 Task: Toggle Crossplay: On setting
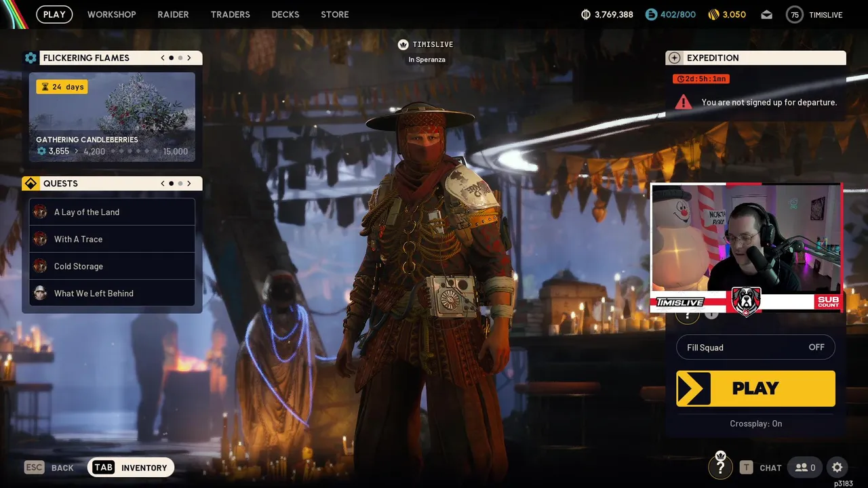coord(755,424)
